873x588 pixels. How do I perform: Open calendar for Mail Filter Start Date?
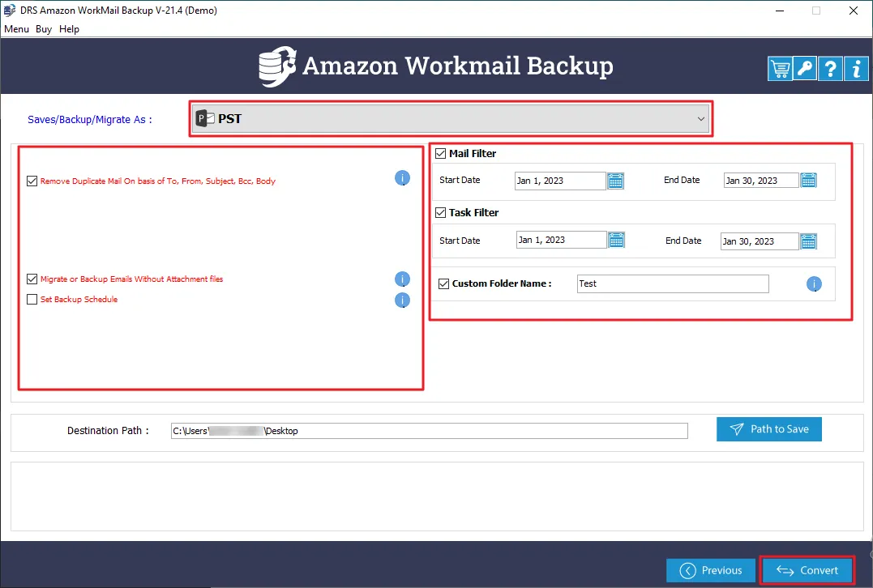point(615,181)
